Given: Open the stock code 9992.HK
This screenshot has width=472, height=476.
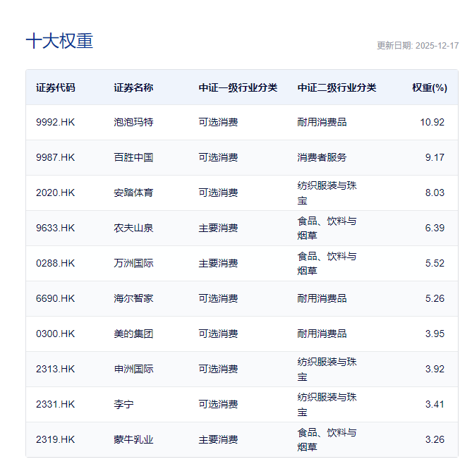Looking at the screenshot, I should [55, 122].
